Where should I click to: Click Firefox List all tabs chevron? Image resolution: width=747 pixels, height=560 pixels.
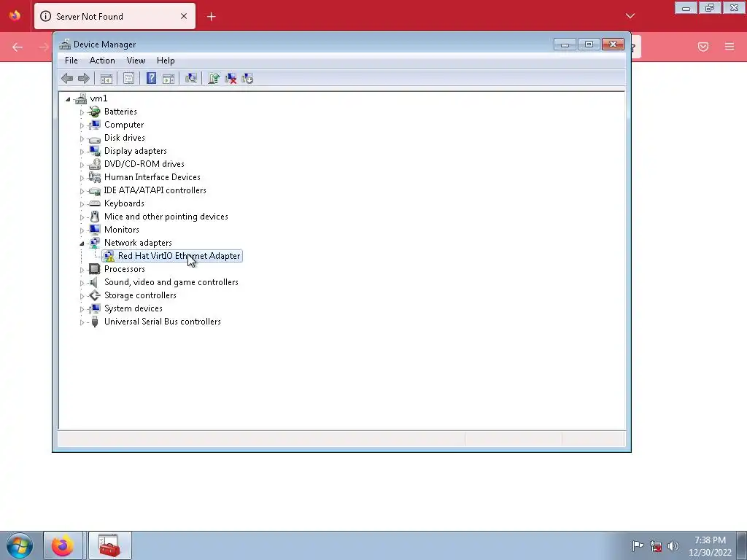(x=630, y=16)
